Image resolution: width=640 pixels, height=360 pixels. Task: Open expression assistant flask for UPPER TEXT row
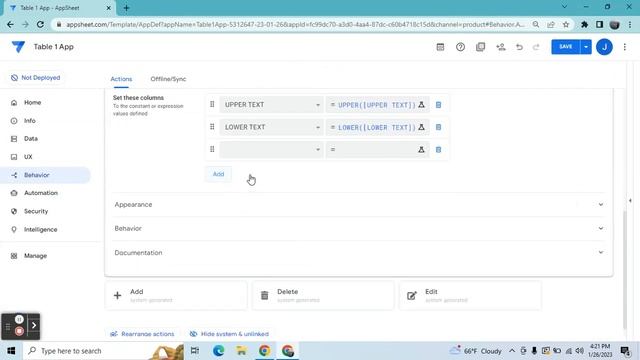[421, 105]
